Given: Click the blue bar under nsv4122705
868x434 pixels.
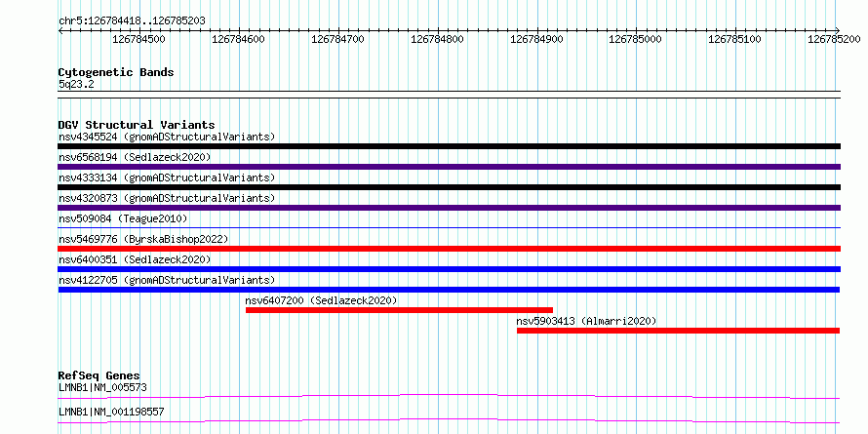Looking at the screenshot, I should point(449,290).
